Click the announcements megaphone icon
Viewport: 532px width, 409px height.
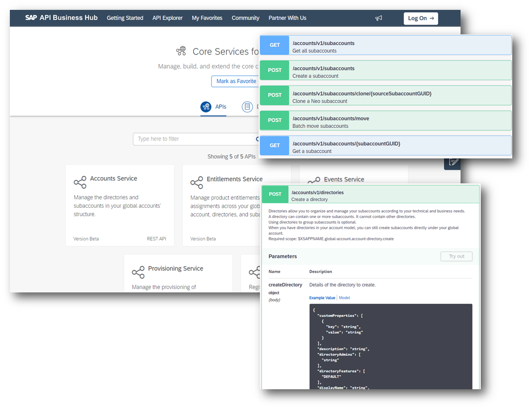tap(379, 18)
